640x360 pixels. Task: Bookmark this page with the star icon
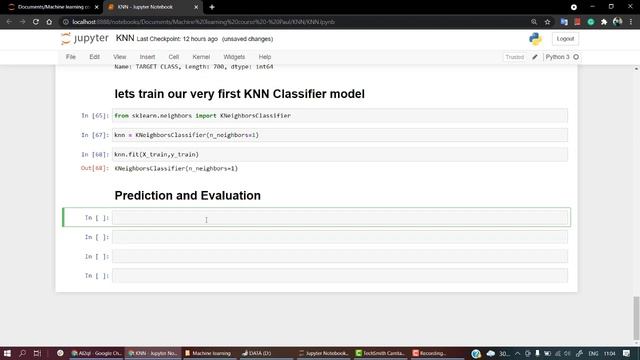547,22
